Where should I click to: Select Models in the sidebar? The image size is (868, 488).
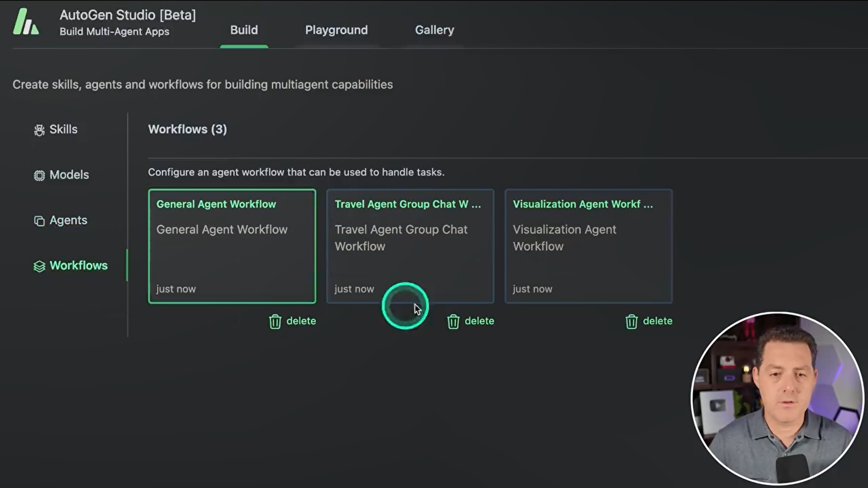click(x=69, y=175)
